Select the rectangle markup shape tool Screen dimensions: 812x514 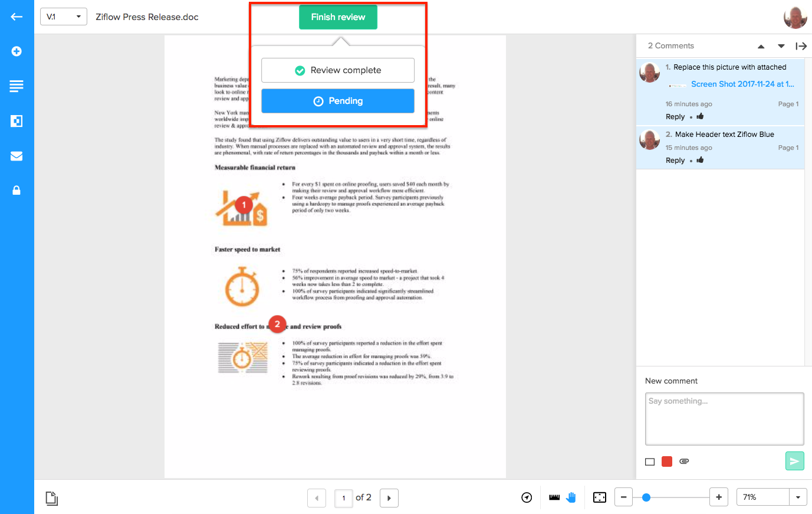(650, 461)
